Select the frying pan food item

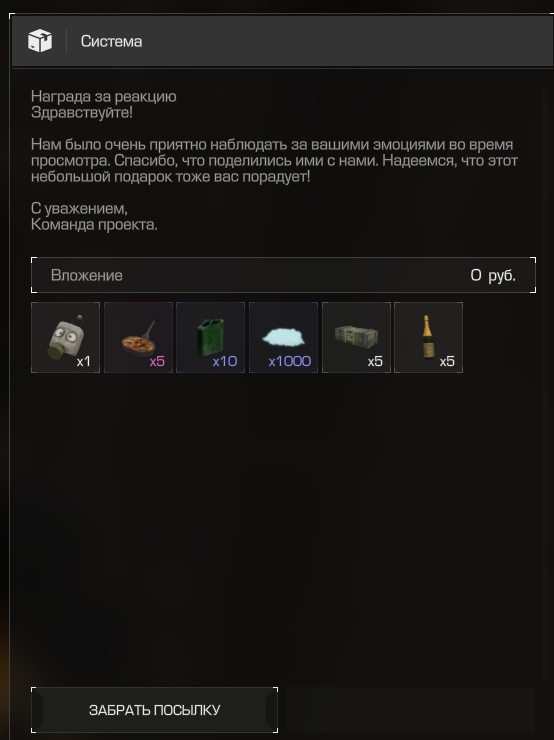[138, 337]
